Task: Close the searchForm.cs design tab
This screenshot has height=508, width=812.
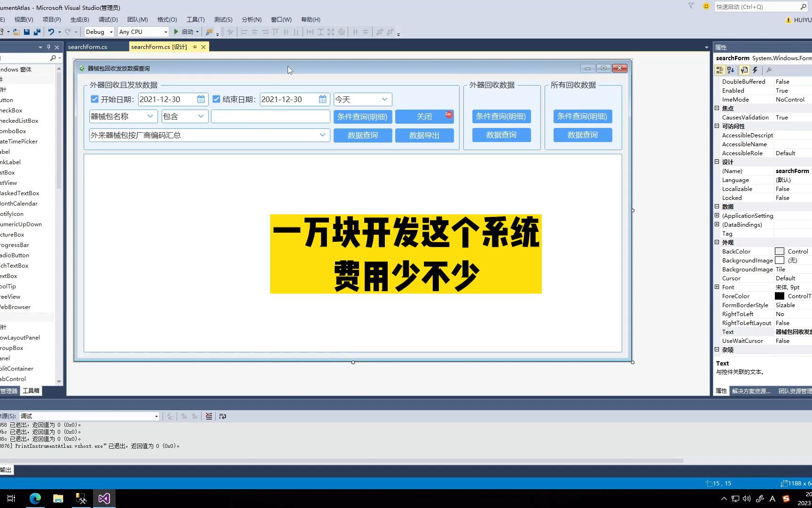Action: 203,47
